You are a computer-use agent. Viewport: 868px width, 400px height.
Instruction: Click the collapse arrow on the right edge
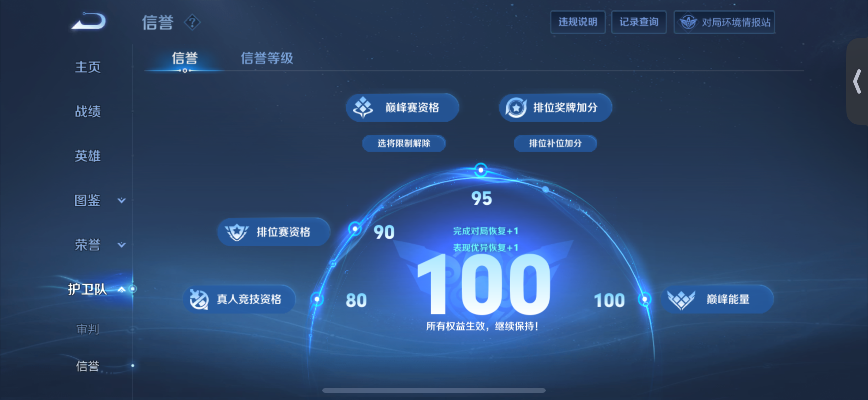click(857, 82)
